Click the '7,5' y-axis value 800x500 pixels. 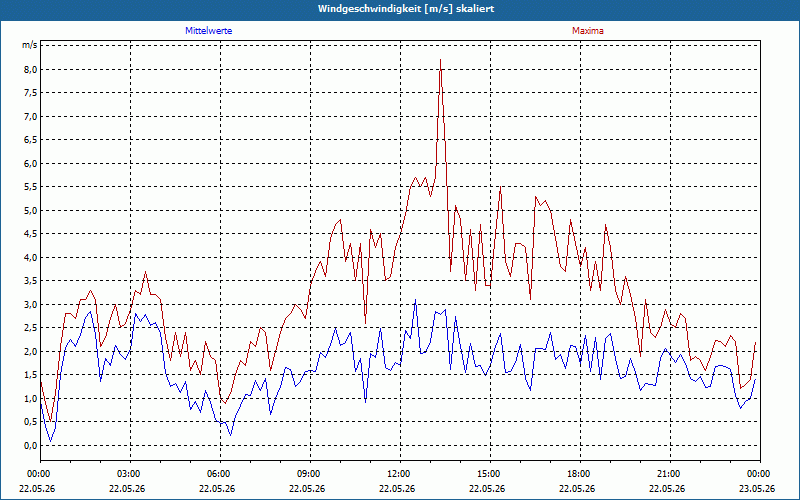[31, 93]
